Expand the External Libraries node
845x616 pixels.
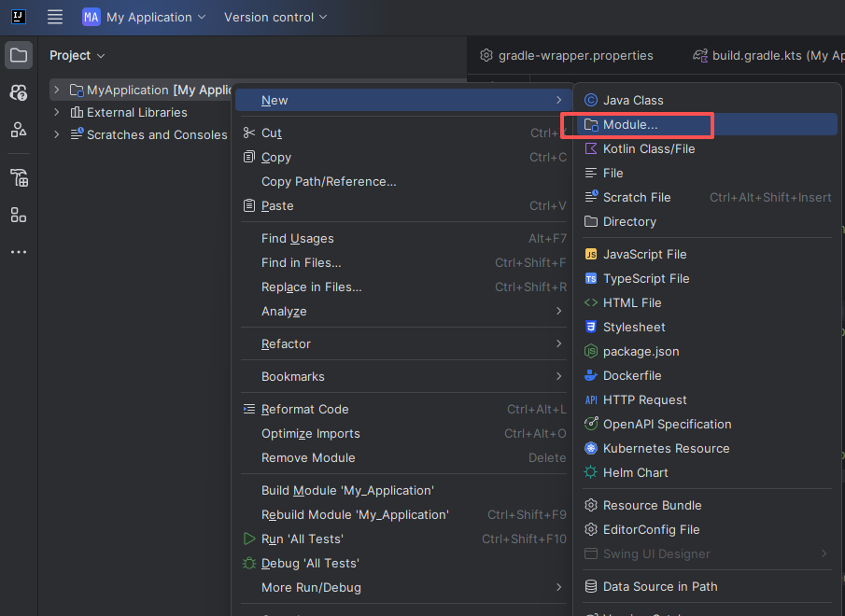click(57, 112)
